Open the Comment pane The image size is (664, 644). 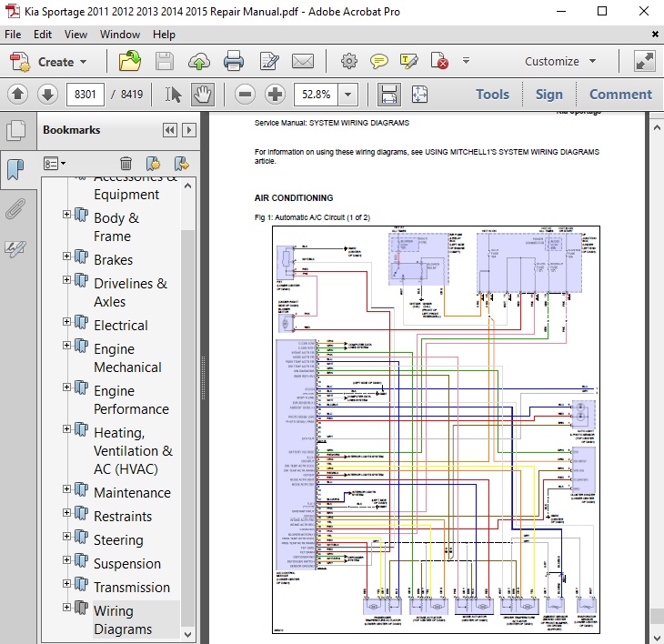pos(620,94)
